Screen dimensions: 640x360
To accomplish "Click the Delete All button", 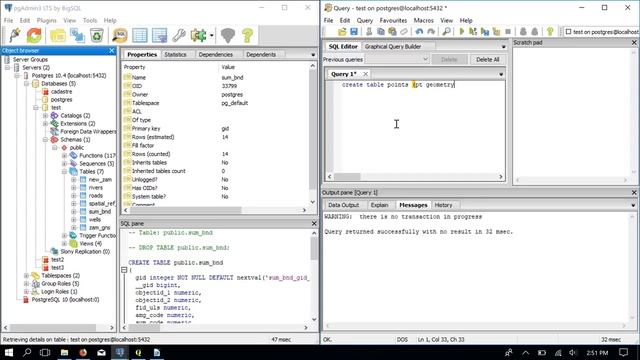I will point(488,60).
